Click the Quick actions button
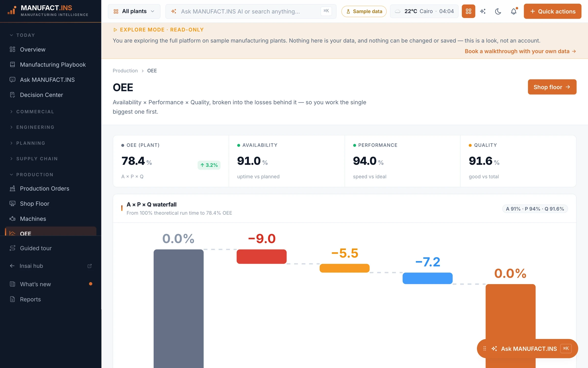 pos(552,11)
